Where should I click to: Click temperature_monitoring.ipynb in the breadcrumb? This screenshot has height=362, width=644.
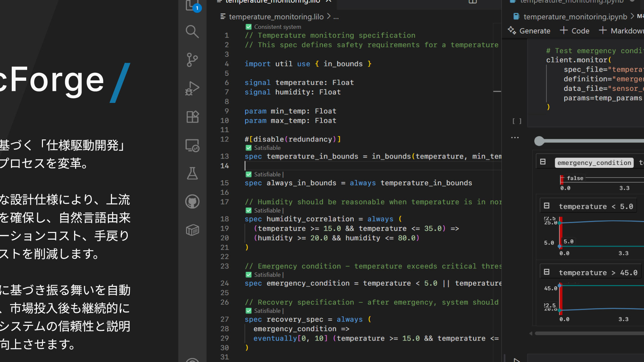(x=575, y=17)
